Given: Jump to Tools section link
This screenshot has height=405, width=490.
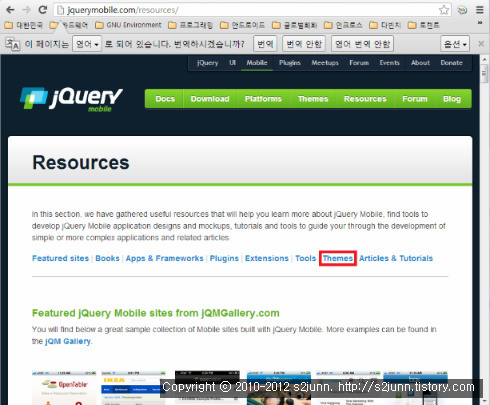Looking at the screenshot, I should [305, 258].
